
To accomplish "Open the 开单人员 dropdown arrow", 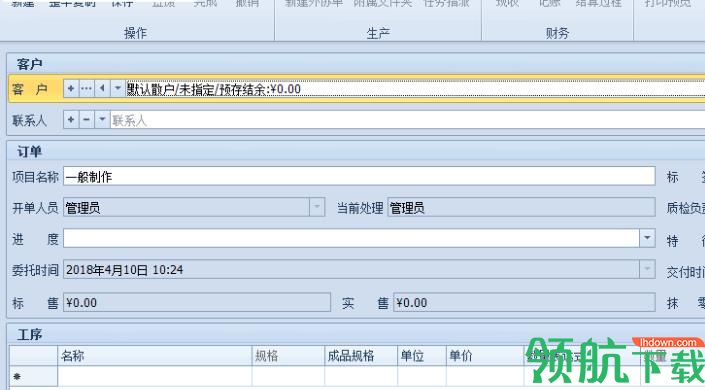I will coord(317,207).
